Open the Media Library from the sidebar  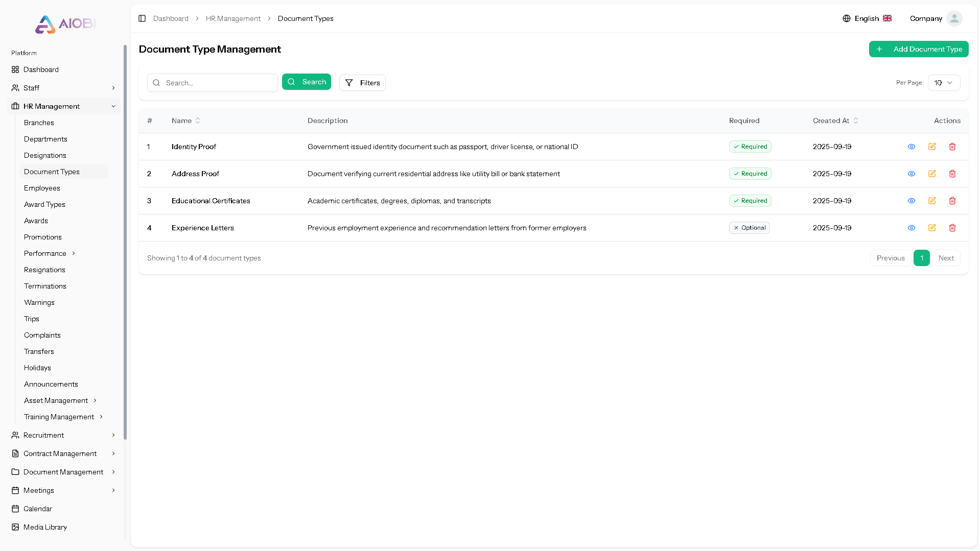44,527
